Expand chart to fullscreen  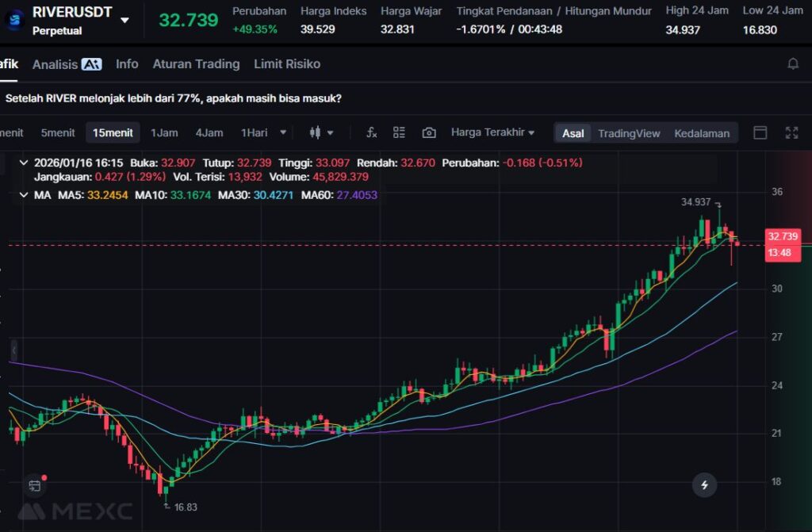point(791,132)
